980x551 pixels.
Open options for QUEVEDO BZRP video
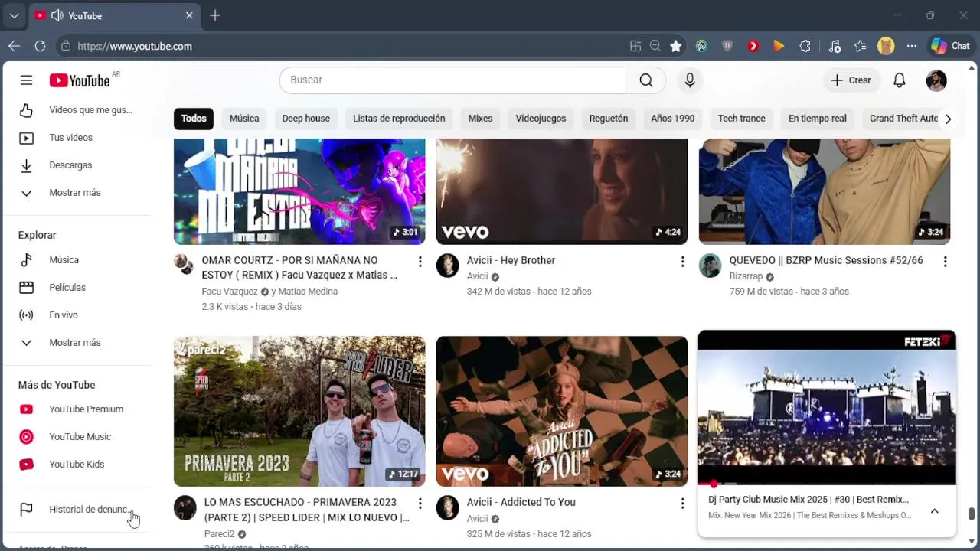[945, 262]
